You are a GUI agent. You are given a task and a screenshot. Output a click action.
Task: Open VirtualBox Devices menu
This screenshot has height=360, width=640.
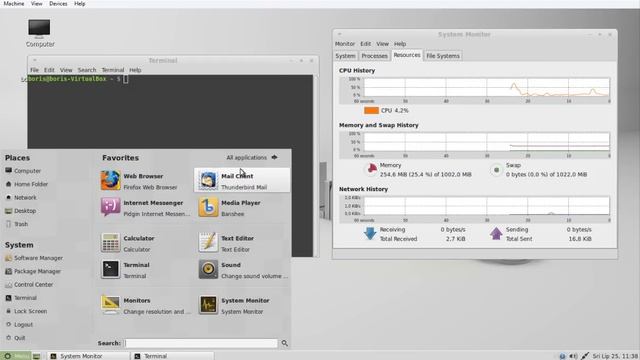58,4
